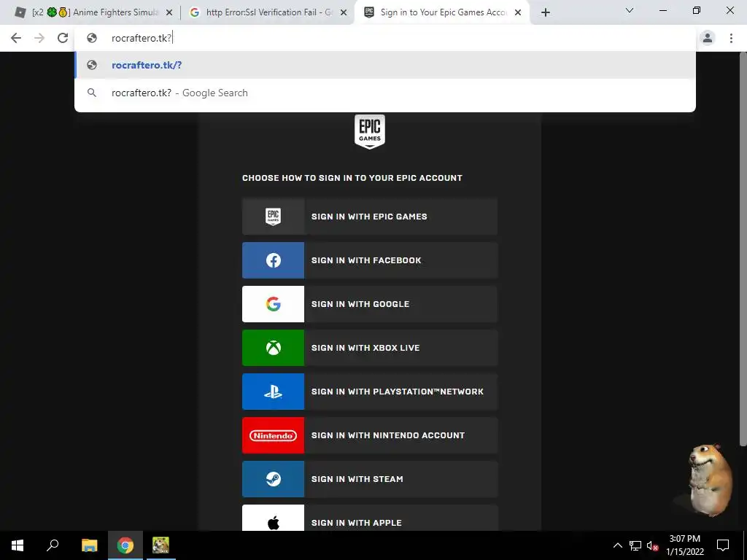Click the hamster app icon in the taskbar
Image resolution: width=747 pixels, height=560 pixels.
click(x=160, y=545)
